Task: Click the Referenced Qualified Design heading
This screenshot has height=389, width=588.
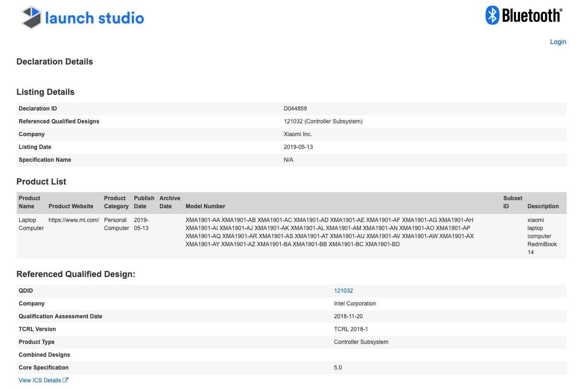Action: point(76,274)
